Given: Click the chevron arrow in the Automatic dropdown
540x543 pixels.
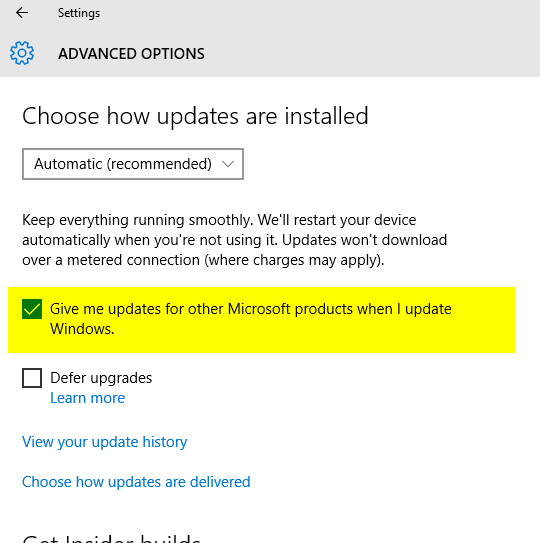Looking at the screenshot, I should click(x=228, y=164).
